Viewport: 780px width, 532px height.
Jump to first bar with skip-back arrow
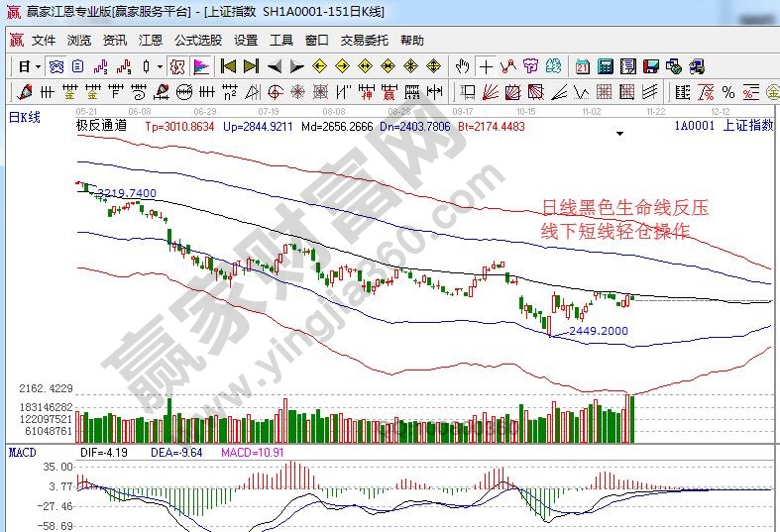tap(228, 67)
